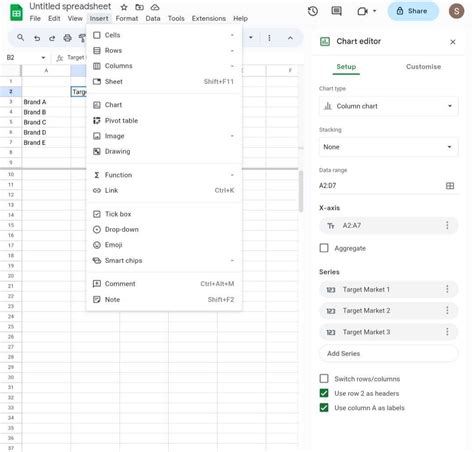Open the Move to folder icon
474x452 pixels.
[x=139, y=7]
